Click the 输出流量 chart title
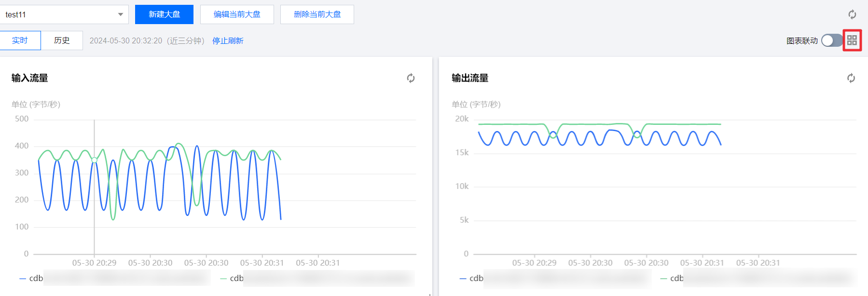Viewport: 868px width, 296px height. (x=470, y=78)
